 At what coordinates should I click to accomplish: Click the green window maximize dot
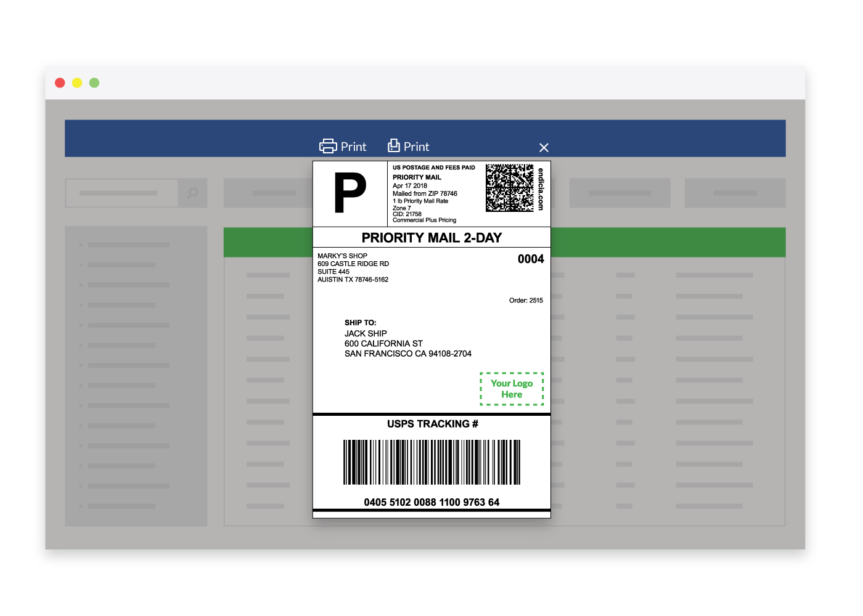pyautogui.click(x=94, y=83)
